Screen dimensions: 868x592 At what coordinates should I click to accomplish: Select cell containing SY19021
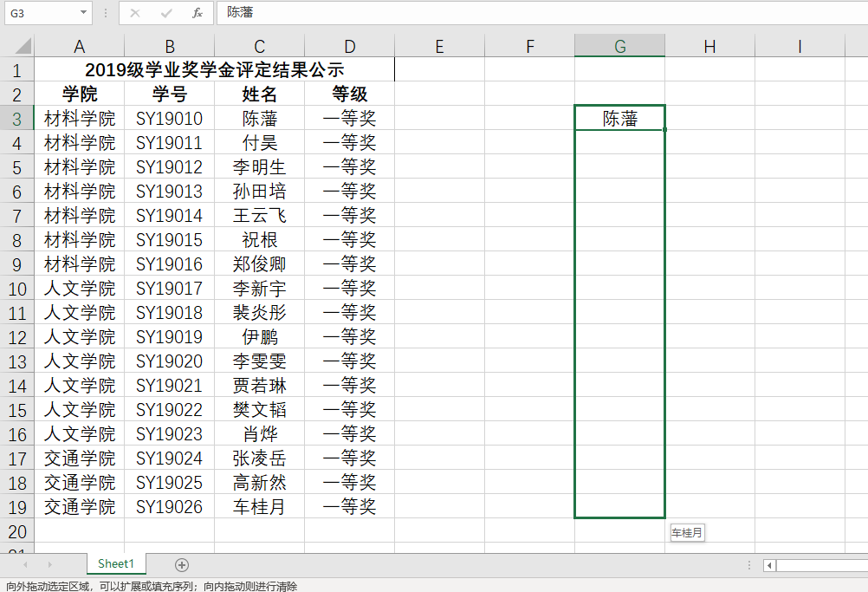click(x=170, y=386)
